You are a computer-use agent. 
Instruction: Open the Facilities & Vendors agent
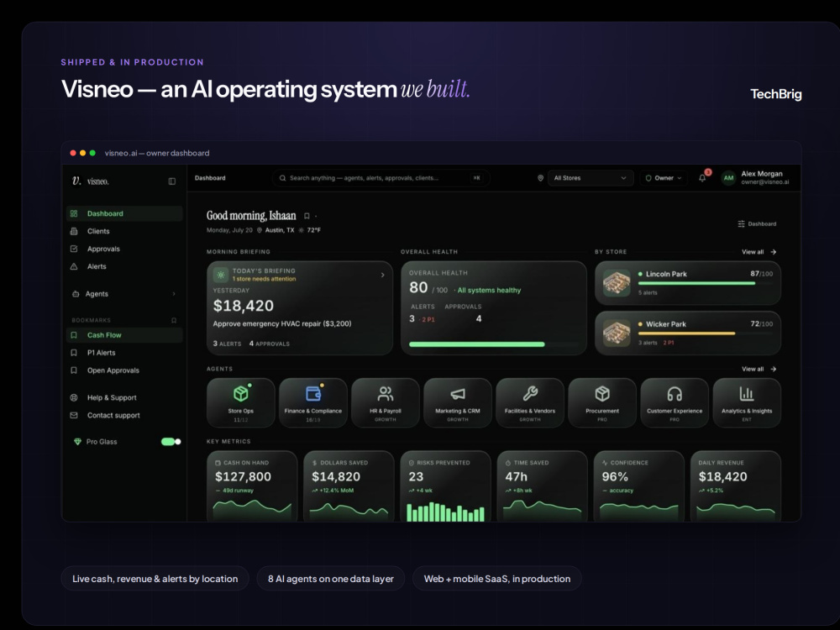click(530, 403)
